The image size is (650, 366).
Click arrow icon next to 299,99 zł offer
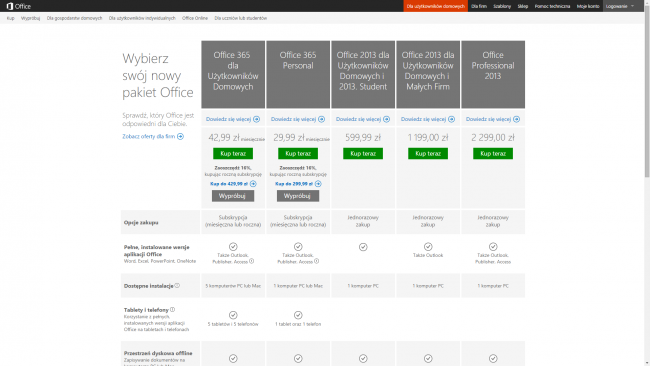[x=318, y=184]
